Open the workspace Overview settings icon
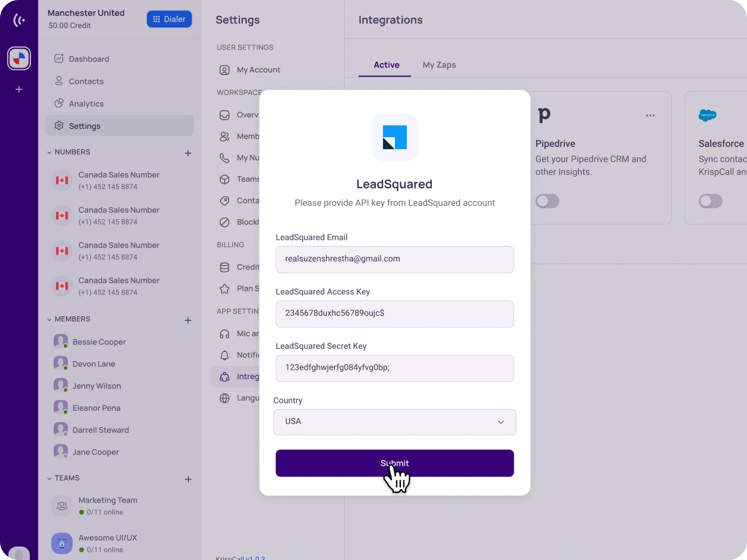 coord(225,115)
